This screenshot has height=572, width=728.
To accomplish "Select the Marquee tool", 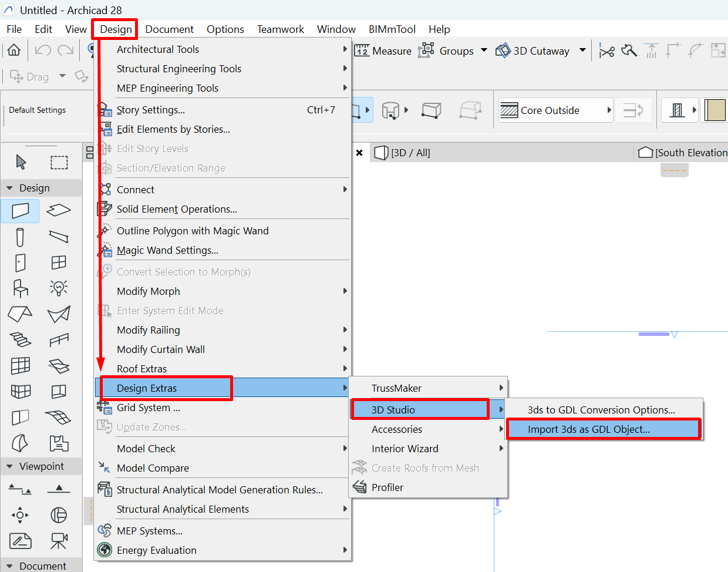I will point(59,161).
